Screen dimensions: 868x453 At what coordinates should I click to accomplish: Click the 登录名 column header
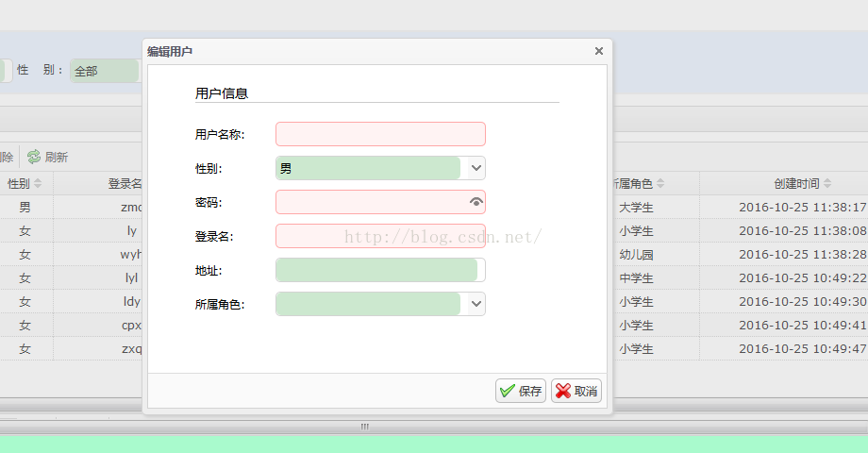click(125, 183)
